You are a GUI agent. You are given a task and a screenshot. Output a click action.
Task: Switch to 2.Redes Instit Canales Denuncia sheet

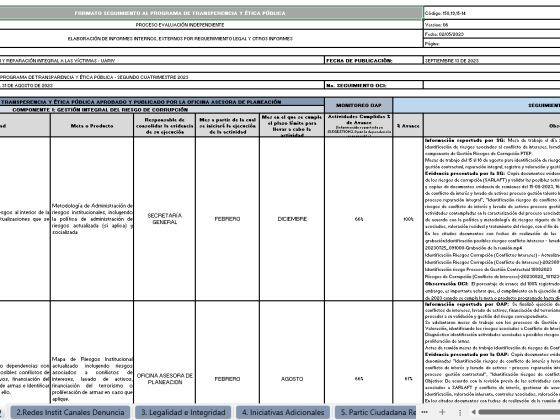[x=70, y=412]
